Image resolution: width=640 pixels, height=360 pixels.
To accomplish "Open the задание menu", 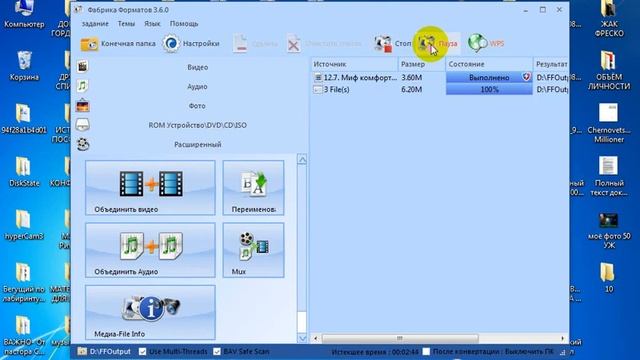I will (95, 24).
